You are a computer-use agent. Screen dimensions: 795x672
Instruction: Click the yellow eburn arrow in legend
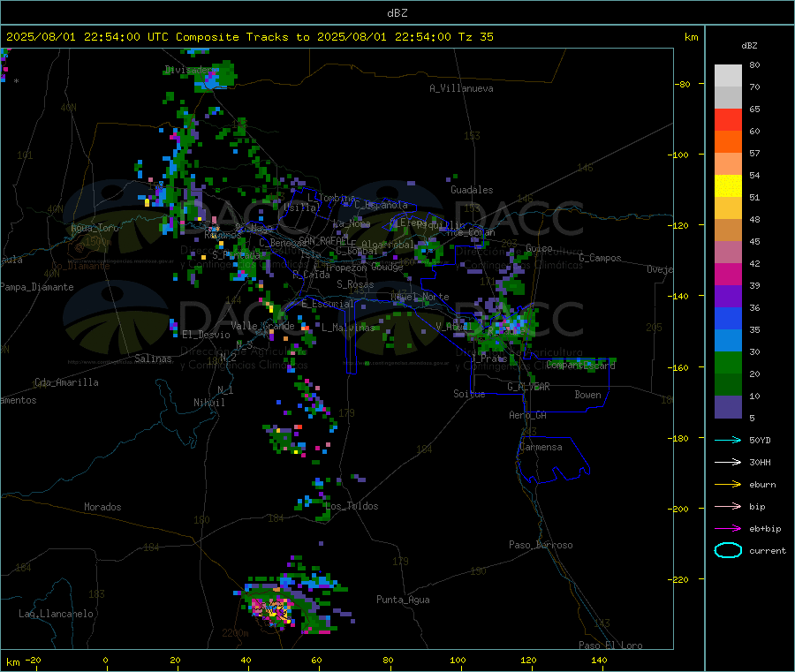click(x=728, y=484)
